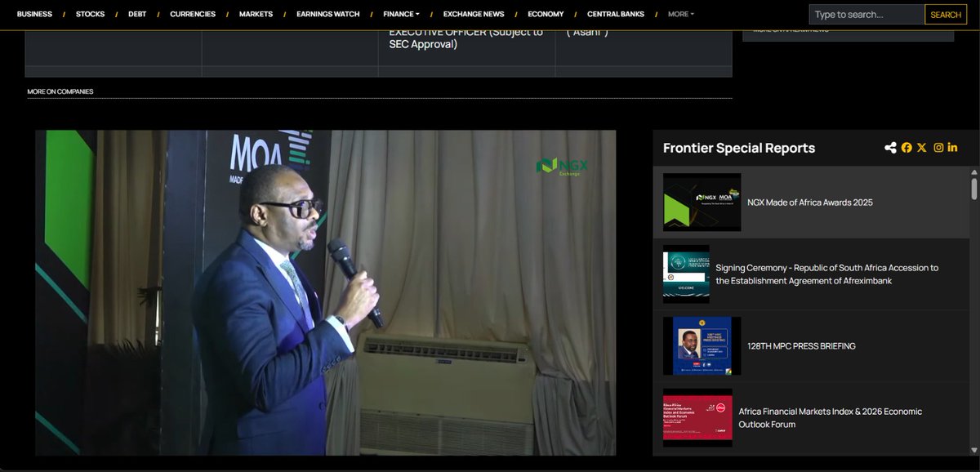Select Debt in the navigation bar
This screenshot has width=980, height=472.
tap(137, 14)
